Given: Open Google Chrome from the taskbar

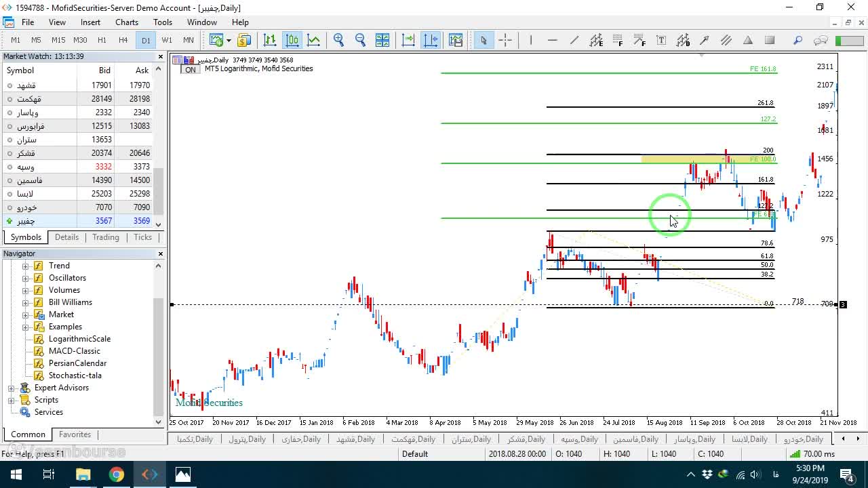Looking at the screenshot, I should click(117, 474).
